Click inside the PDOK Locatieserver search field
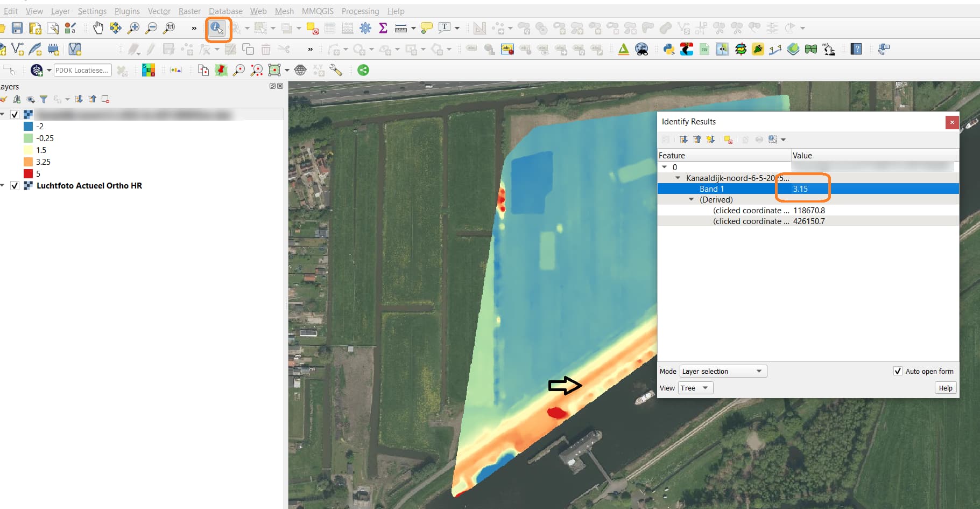The height and width of the screenshot is (509, 980). (83, 69)
